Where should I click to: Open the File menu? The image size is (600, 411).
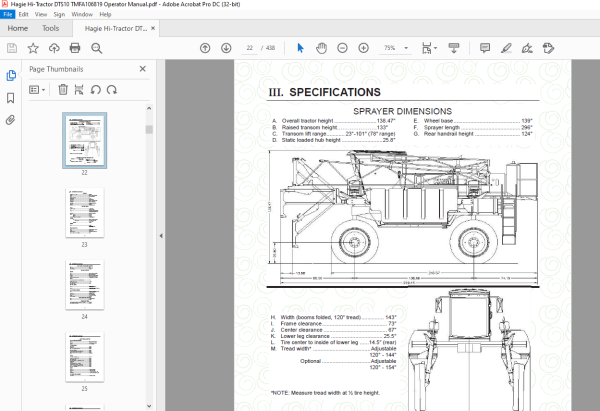[8, 14]
